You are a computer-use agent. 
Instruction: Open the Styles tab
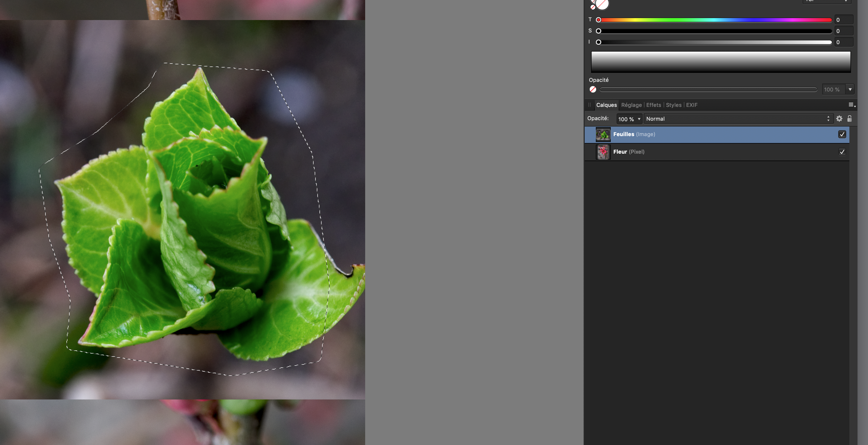(673, 105)
